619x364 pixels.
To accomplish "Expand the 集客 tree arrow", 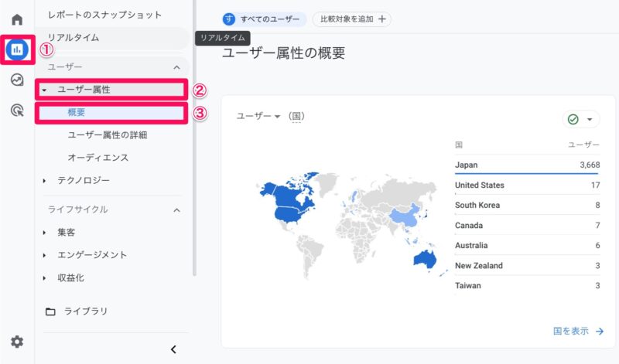I will (44, 233).
